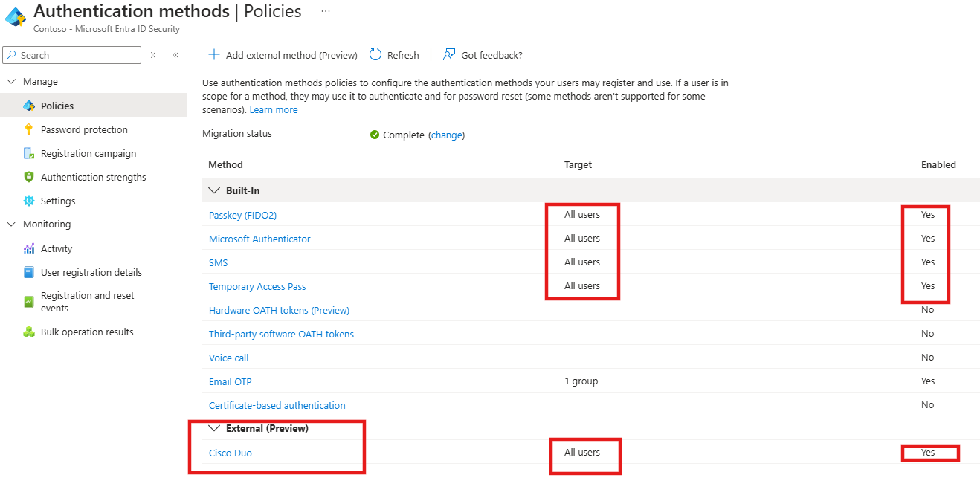This screenshot has height=478, width=980.
Task: Click 'No' in Certificate-based authentication row
Action: tap(928, 404)
